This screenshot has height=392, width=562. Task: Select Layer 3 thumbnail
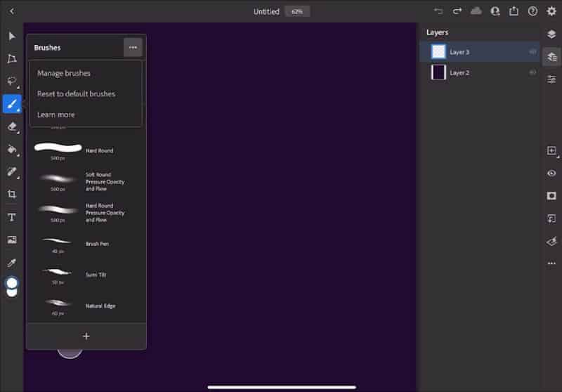click(x=438, y=51)
